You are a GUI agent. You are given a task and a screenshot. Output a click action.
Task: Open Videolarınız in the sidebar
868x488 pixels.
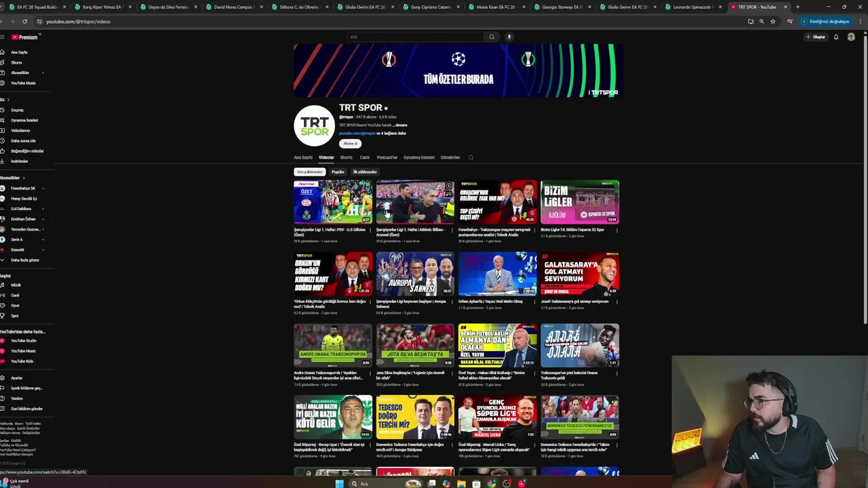20,130
